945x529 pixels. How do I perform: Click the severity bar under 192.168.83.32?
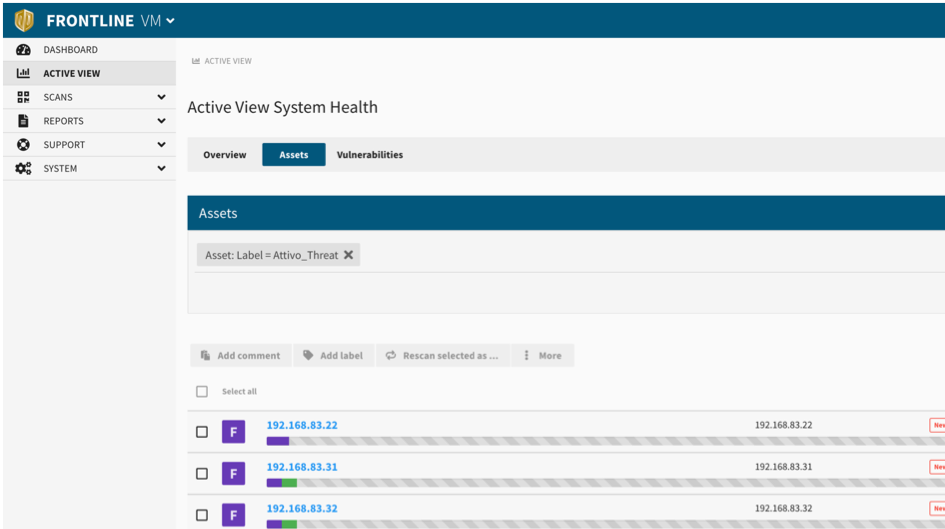(x=606, y=524)
